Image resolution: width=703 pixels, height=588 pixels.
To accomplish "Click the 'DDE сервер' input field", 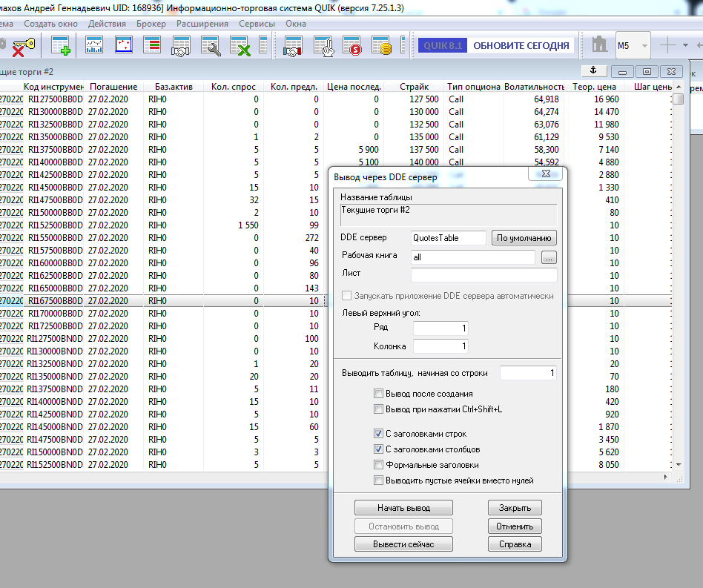I will [449, 238].
